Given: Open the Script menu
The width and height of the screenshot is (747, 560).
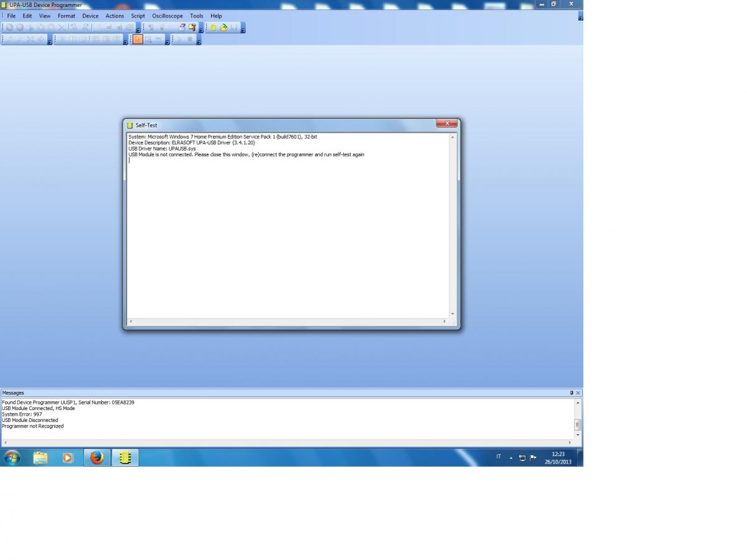Looking at the screenshot, I should 138,16.
